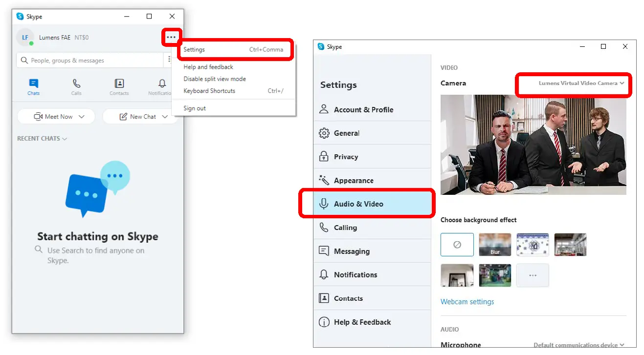
Task: Click the camera video preview image
Action: coord(533,145)
